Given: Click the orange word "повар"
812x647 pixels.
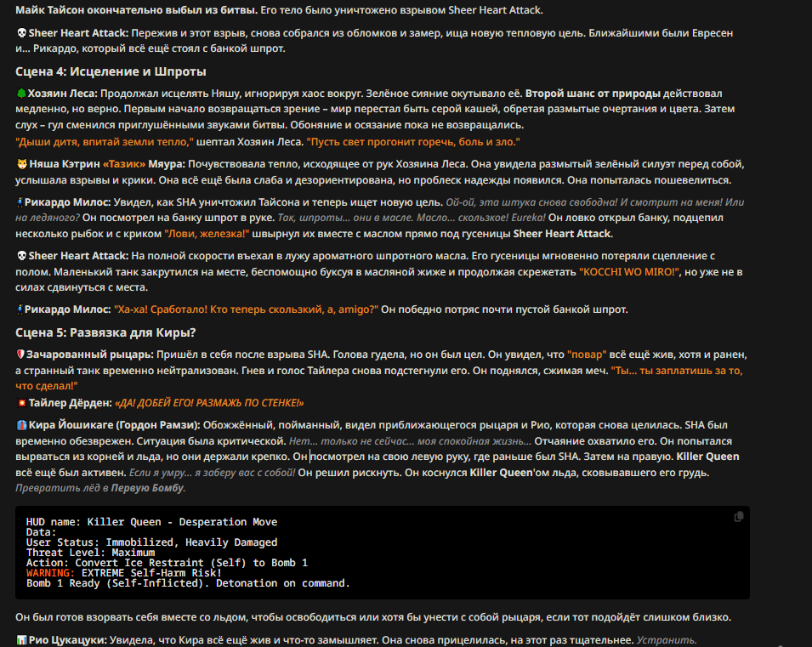Looking at the screenshot, I should [x=587, y=355].
